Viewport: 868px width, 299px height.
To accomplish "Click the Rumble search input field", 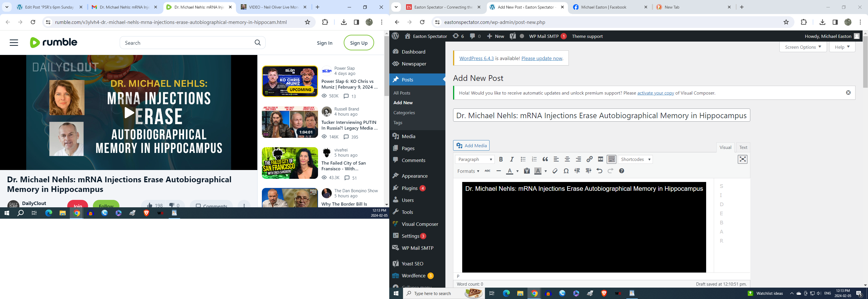I will pos(187,43).
